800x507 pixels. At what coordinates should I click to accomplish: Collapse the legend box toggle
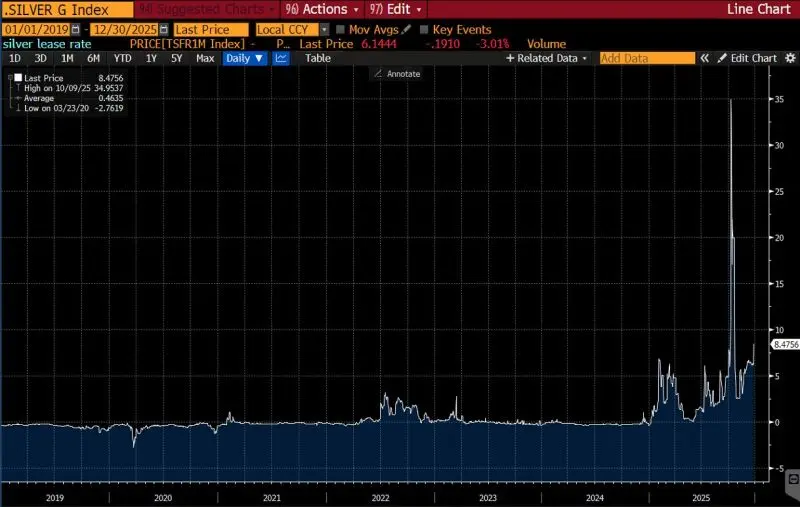tap(10, 78)
